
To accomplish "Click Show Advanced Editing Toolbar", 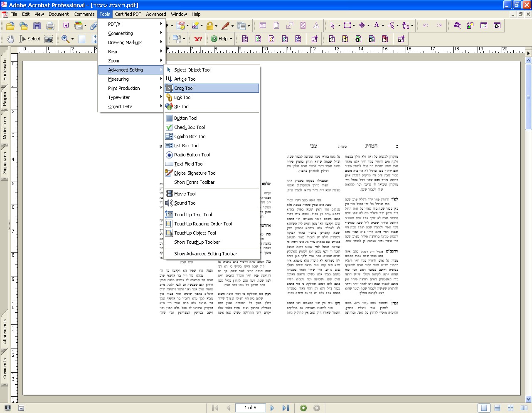I will pos(205,254).
